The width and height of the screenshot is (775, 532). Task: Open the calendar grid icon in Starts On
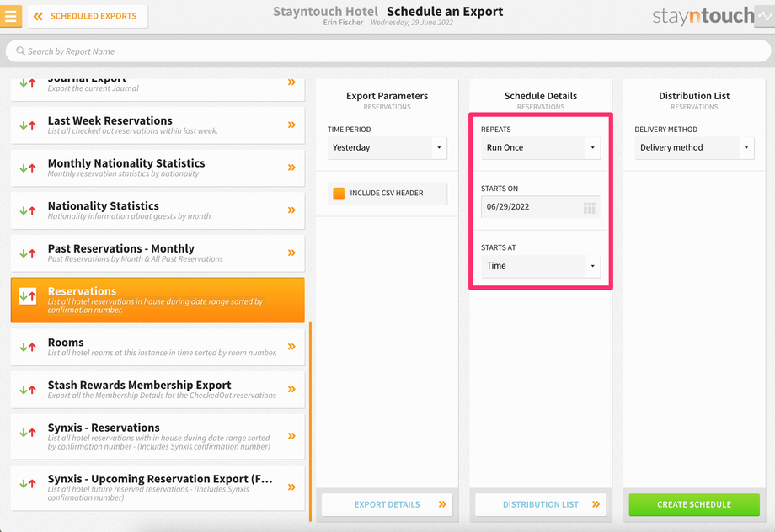[589, 207]
